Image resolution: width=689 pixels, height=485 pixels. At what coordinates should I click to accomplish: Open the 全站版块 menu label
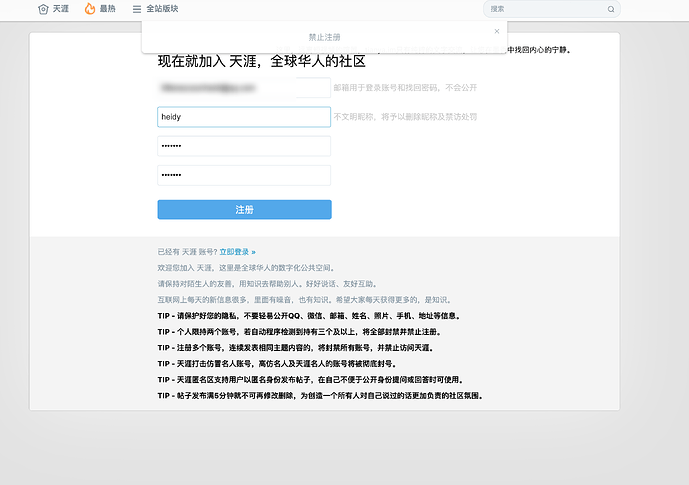coord(162,9)
